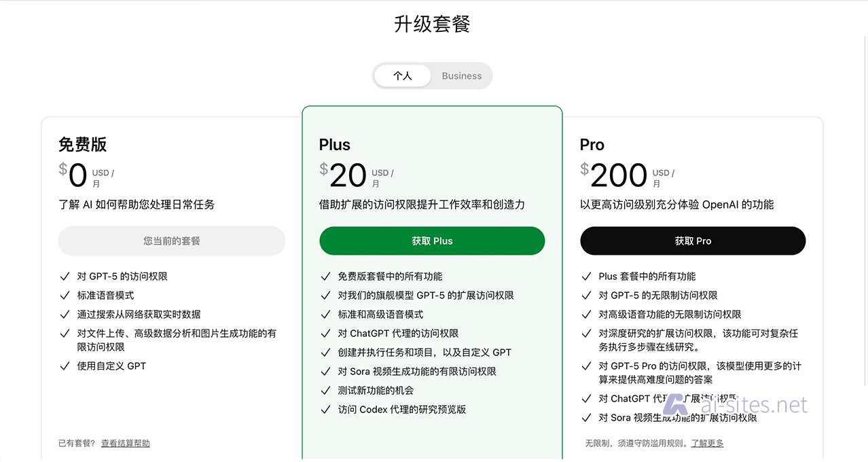868x462 pixels.
Task: Click the $20 Plus price
Action: point(348,175)
